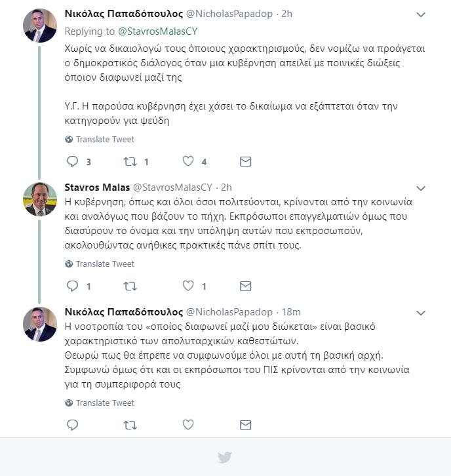Click envelope icon under the last tweet
Screen dimensions: 451x476
(245, 425)
